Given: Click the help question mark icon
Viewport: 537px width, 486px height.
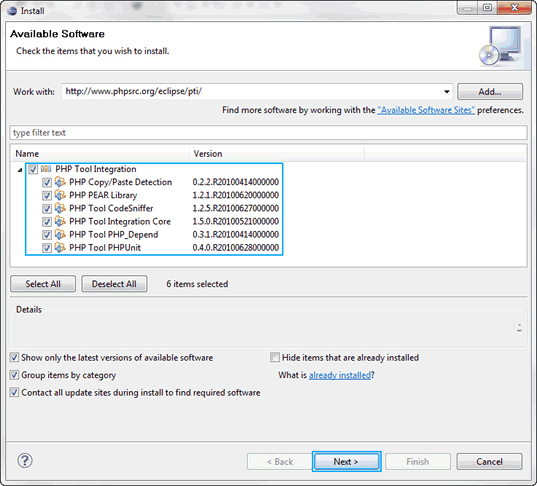Looking at the screenshot, I should click(25, 461).
